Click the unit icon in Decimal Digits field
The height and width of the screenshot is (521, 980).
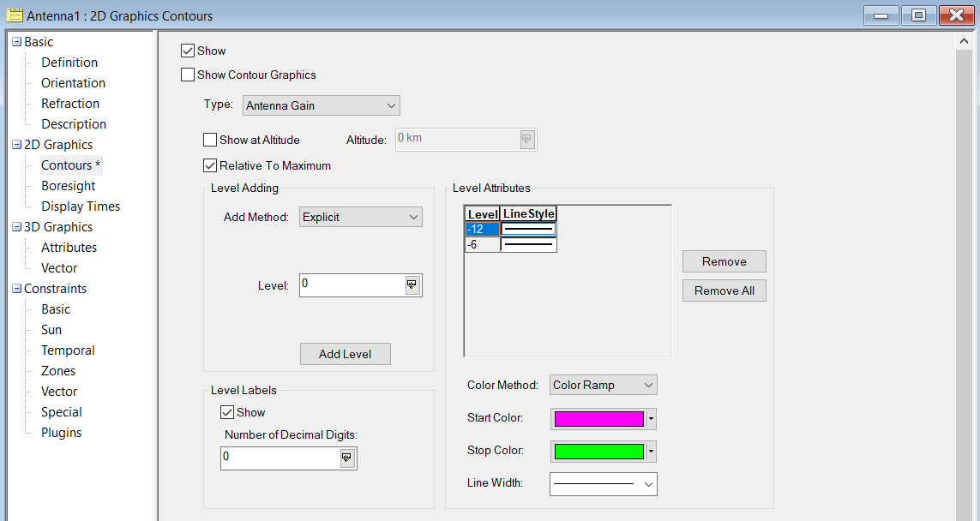click(x=347, y=458)
